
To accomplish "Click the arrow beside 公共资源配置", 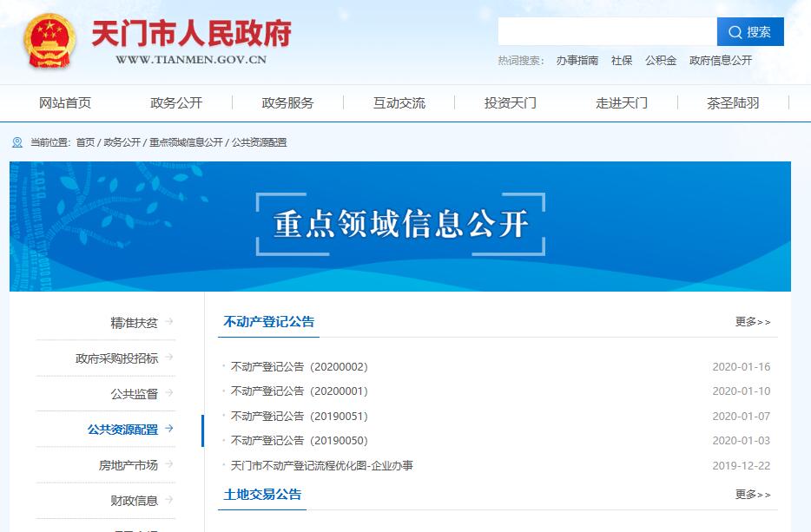I will click(x=168, y=429).
